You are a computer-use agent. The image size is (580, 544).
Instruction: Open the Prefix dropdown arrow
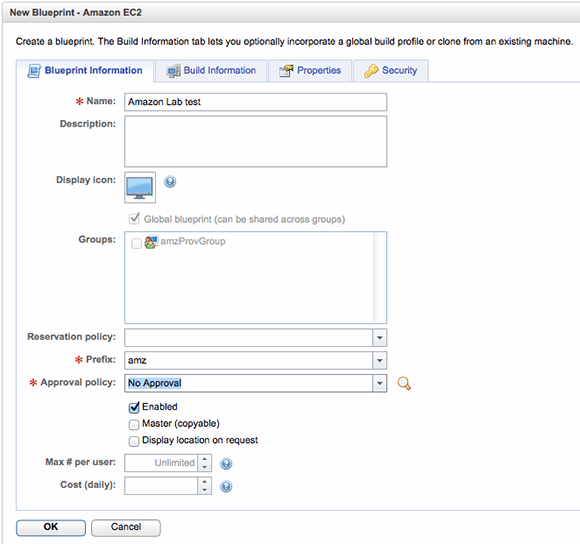(380, 361)
